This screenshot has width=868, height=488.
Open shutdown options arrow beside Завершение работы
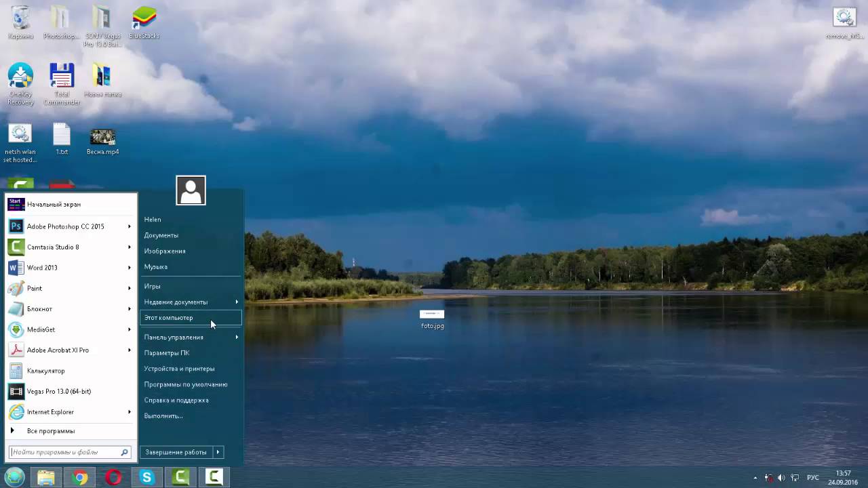[218, 452]
